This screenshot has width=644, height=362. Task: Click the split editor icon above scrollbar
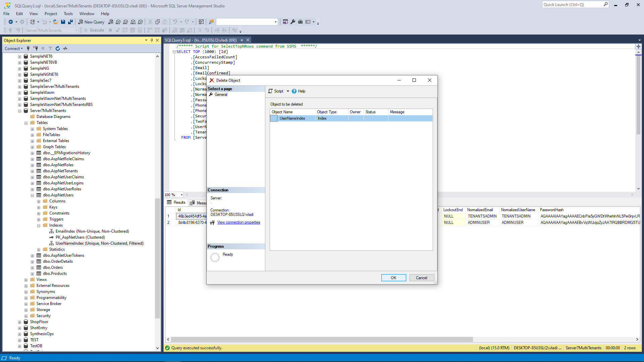coord(639,47)
